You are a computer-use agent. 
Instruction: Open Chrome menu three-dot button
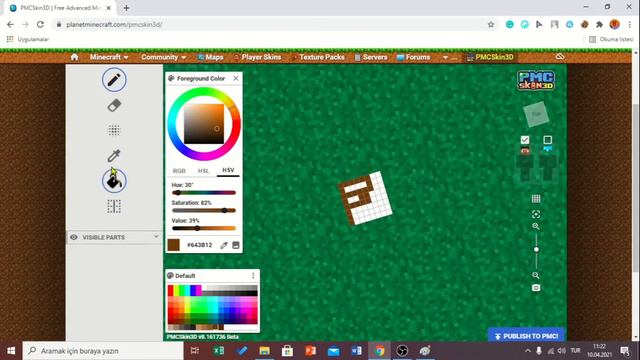pos(629,24)
